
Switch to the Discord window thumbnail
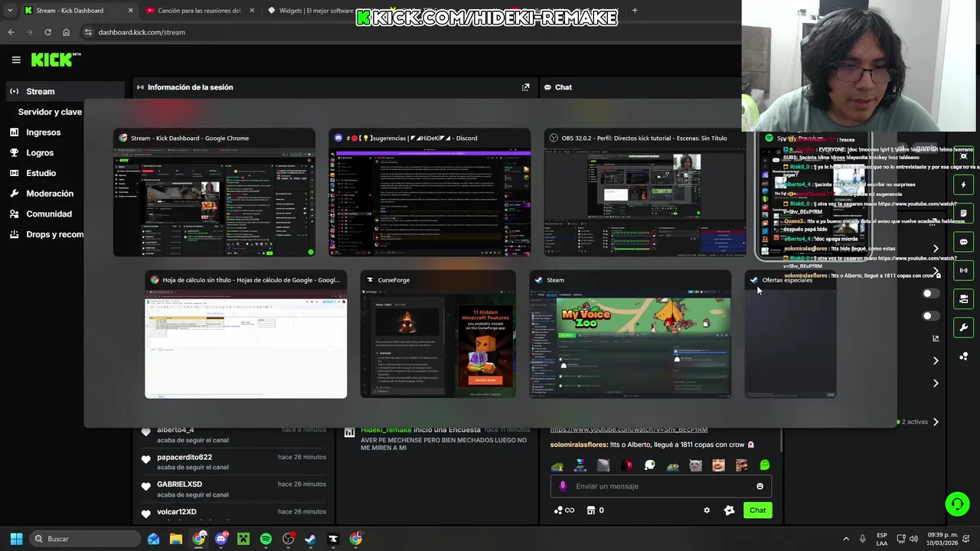pos(430,193)
